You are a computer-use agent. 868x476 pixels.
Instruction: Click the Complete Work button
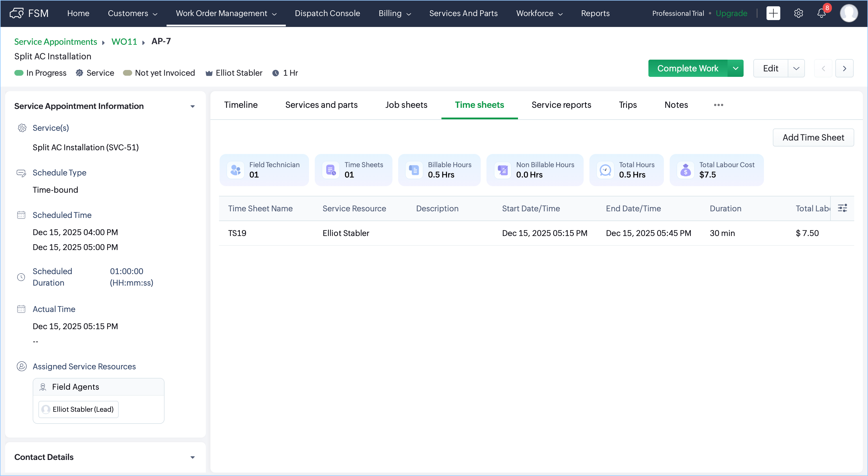tap(687, 69)
